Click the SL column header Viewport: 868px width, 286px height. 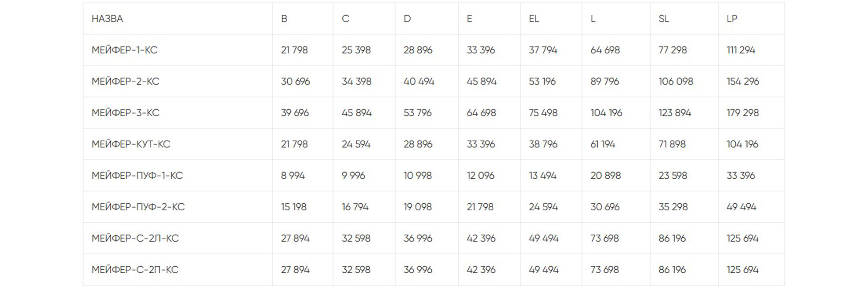tap(663, 19)
